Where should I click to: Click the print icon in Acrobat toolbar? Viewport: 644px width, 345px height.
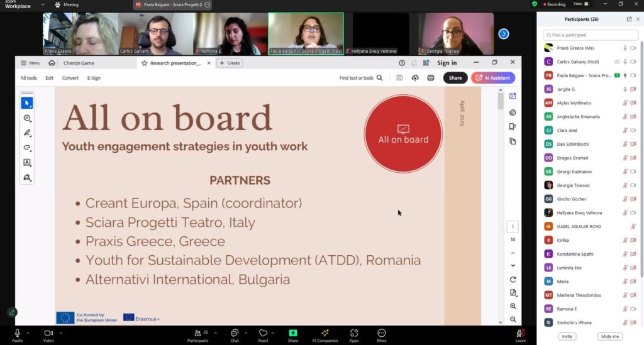coord(431,78)
